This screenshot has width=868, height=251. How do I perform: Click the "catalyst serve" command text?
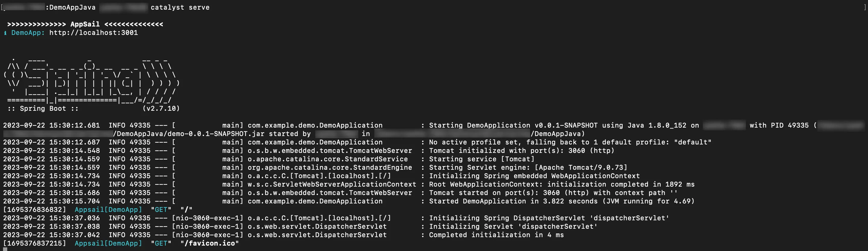[180, 8]
